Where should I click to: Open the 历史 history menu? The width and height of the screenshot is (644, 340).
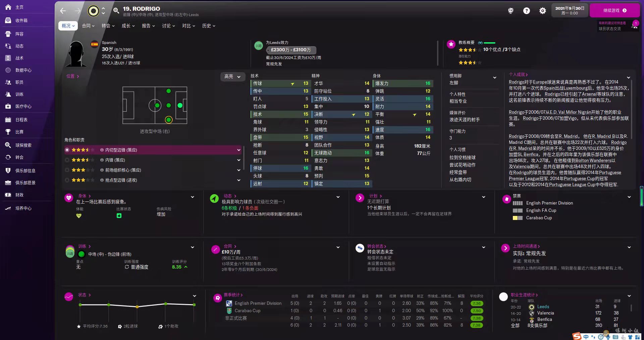(x=209, y=26)
